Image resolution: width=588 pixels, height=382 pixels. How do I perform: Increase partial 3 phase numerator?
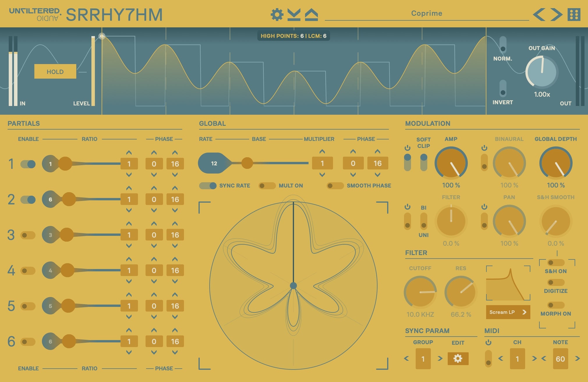[154, 224]
